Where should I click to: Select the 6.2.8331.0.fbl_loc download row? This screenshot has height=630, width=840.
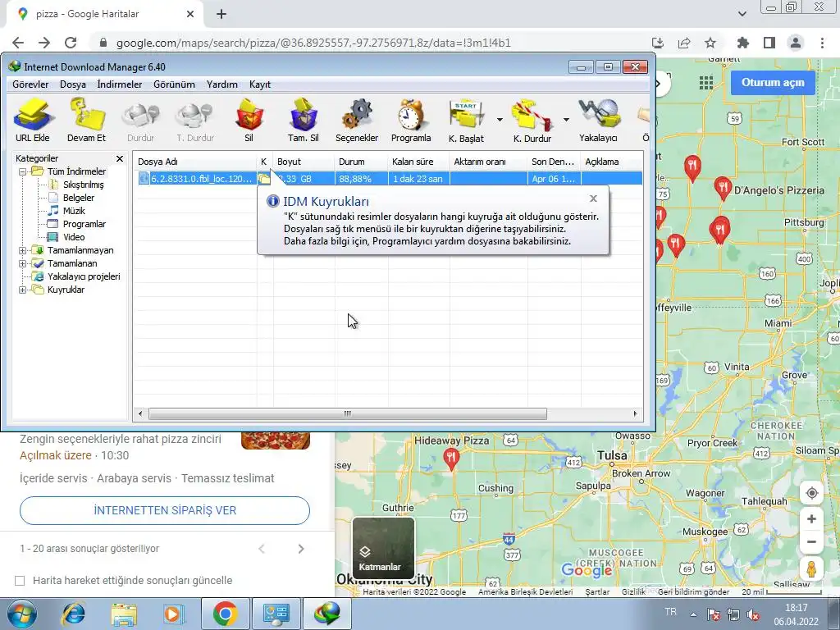[388, 179]
